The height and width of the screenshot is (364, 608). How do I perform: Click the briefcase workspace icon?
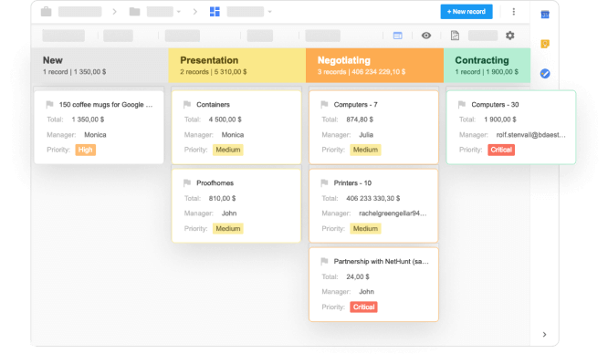(x=47, y=12)
